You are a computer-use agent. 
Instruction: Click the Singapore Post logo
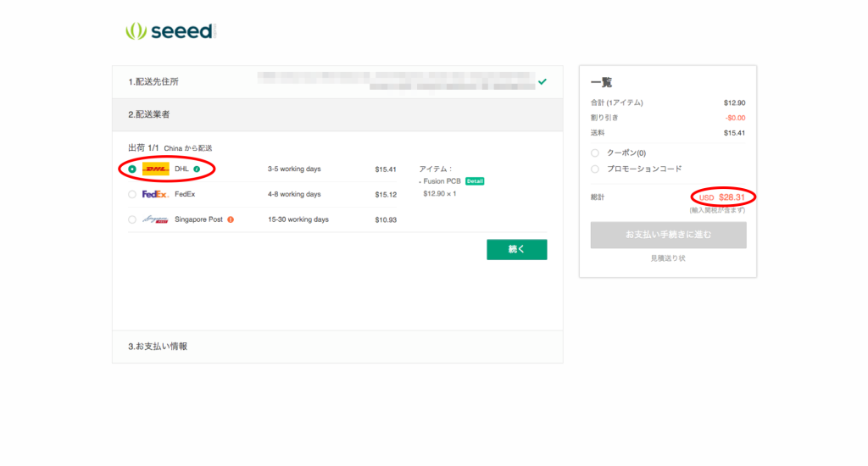pos(156,219)
